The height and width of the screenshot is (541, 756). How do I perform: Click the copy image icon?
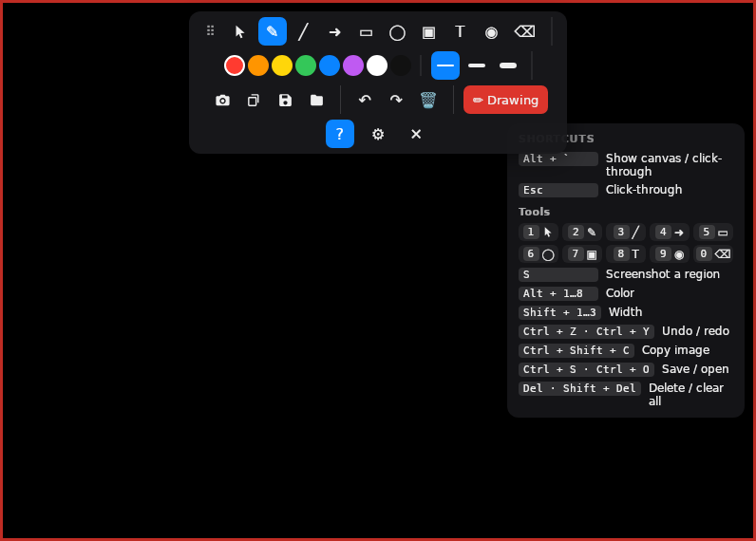click(254, 101)
